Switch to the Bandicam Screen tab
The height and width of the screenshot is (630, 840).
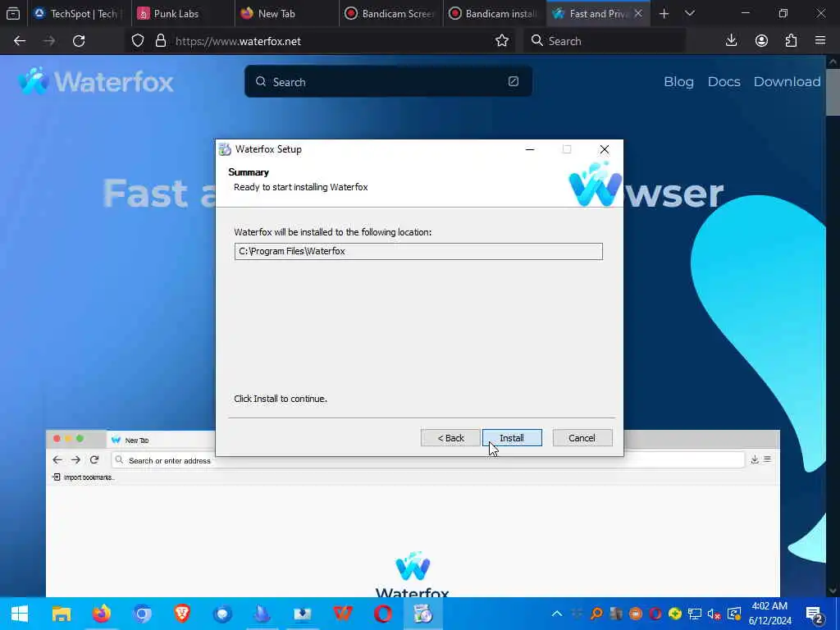pos(390,14)
